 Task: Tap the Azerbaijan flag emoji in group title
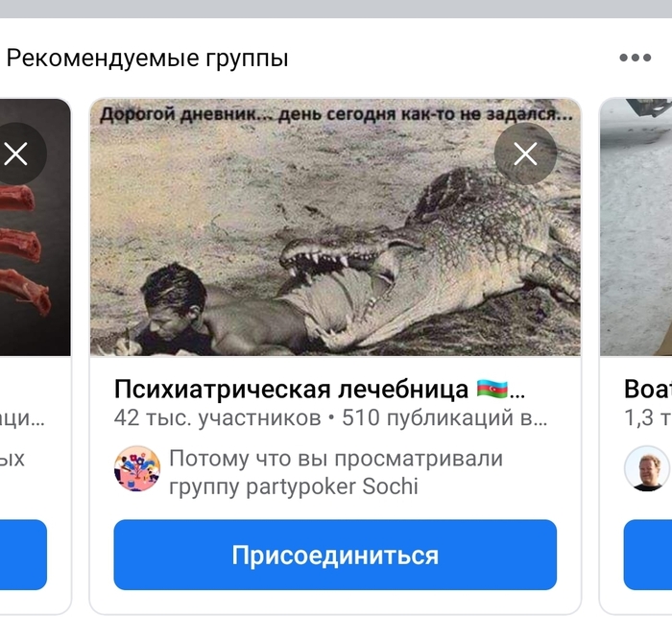[492, 389]
